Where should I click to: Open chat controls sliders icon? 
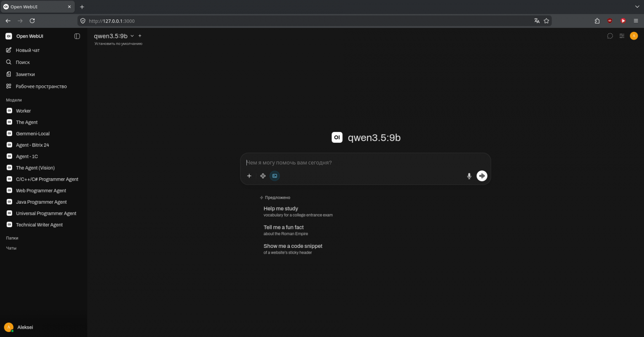point(622,36)
